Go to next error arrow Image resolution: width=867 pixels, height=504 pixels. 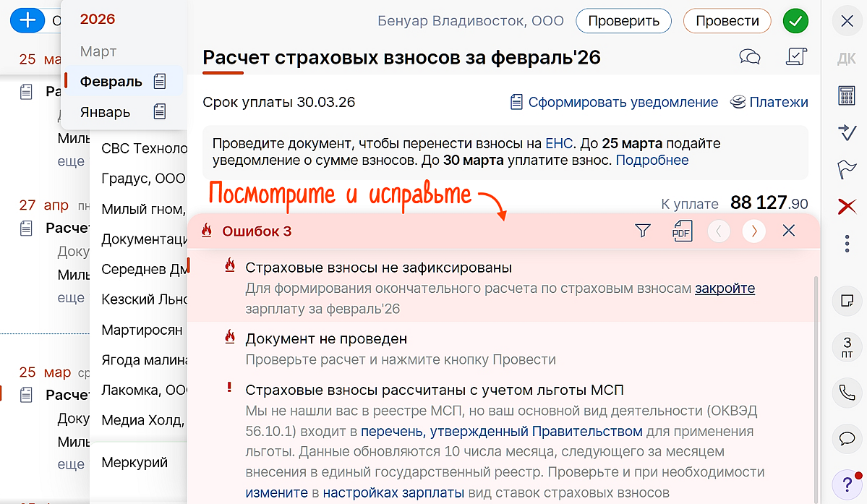[x=753, y=231]
